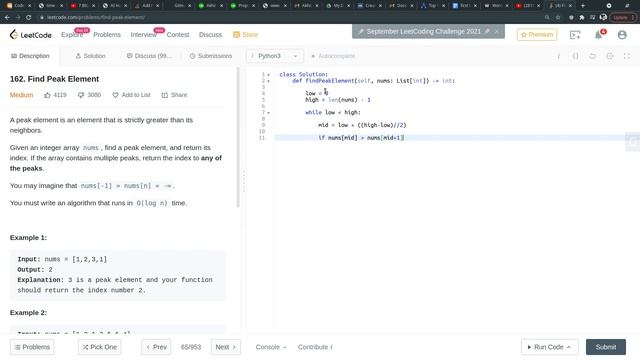Screen dimensions: 640x360
Task: Expand the Console panel
Action: [271, 347]
